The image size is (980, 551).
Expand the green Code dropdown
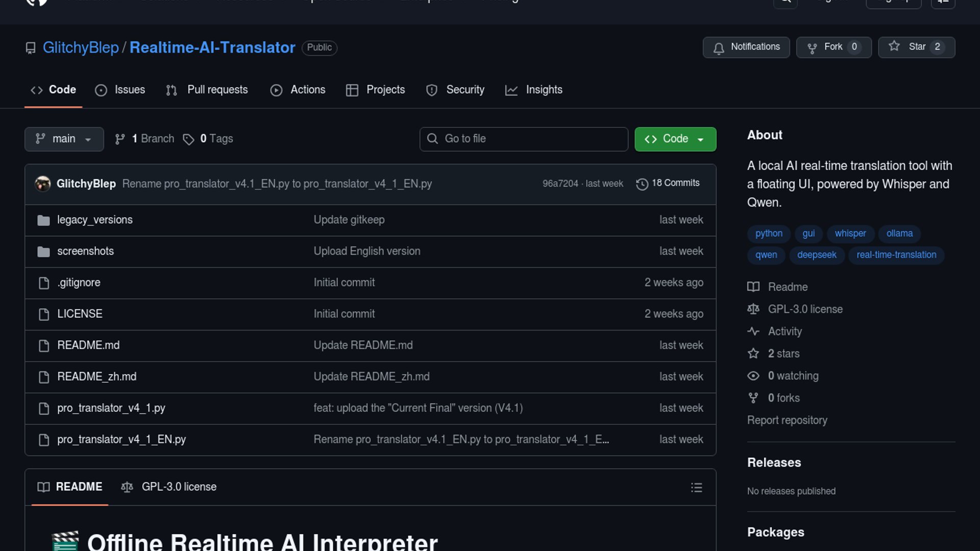pyautogui.click(x=675, y=139)
